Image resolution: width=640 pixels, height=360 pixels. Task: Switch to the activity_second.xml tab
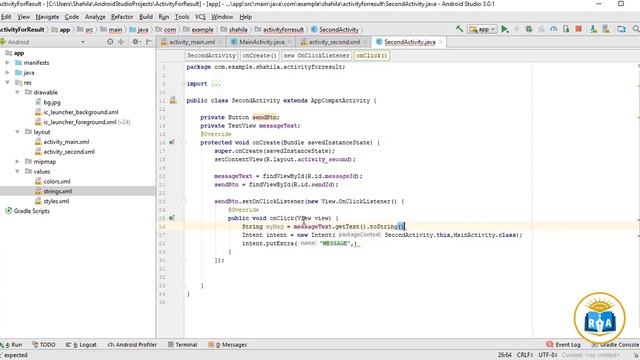[334, 42]
